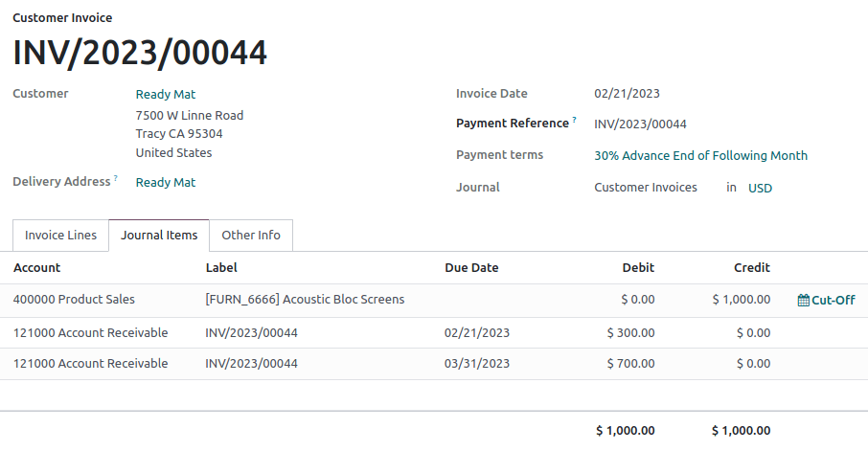Screen dimensions: 868x451
Task: Click the Debit column header
Action: (x=638, y=268)
